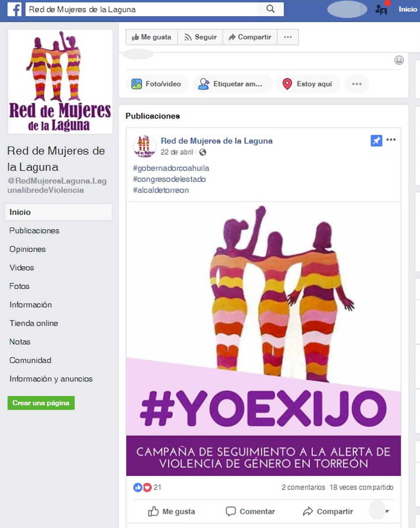The height and width of the screenshot is (528, 420).
Task: Click the #YOEXIJO post image
Action: coord(263,339)
